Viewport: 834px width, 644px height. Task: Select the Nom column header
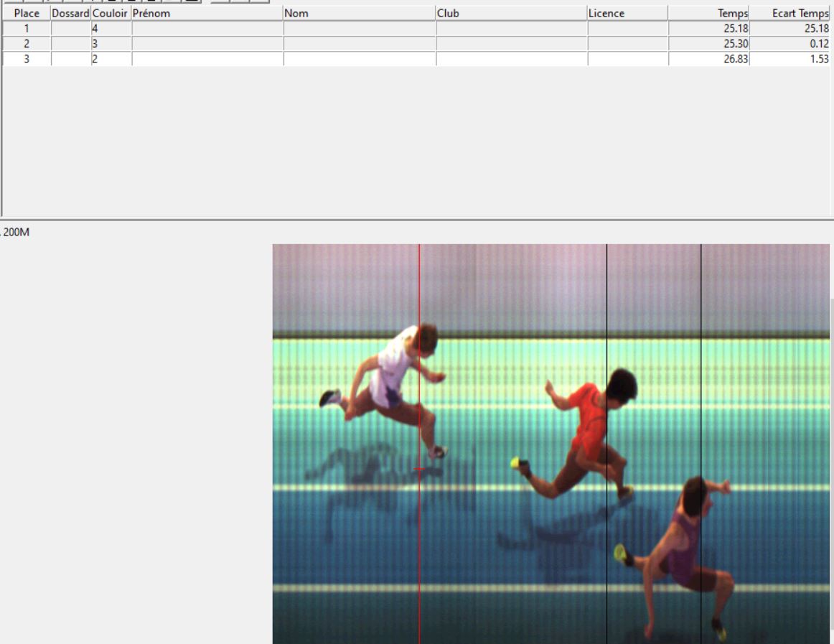(360, 14)
